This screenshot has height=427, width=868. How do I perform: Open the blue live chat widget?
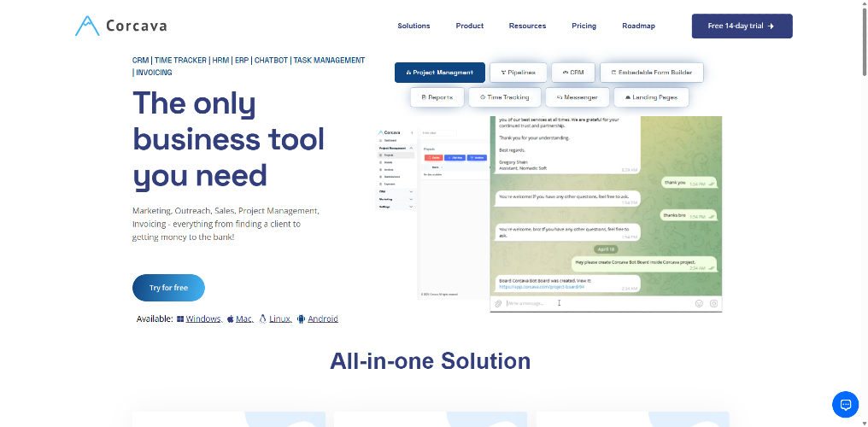(845, 404)
